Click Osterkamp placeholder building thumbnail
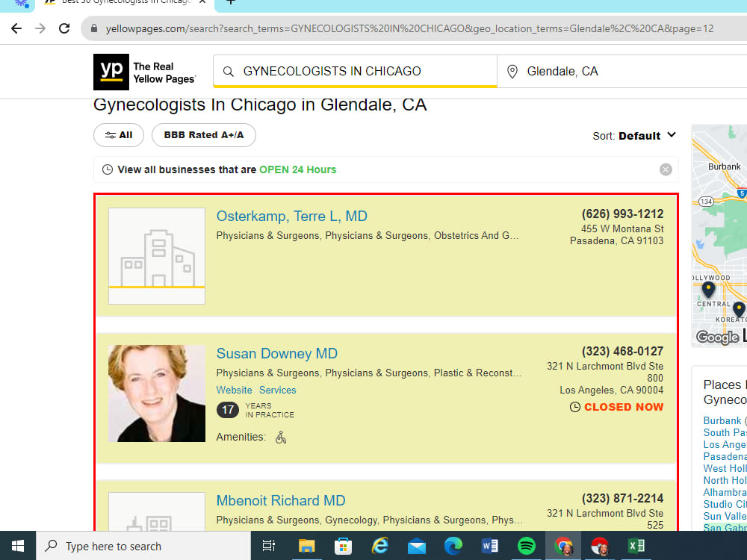747x560 pixels. (x=157, y=255)
